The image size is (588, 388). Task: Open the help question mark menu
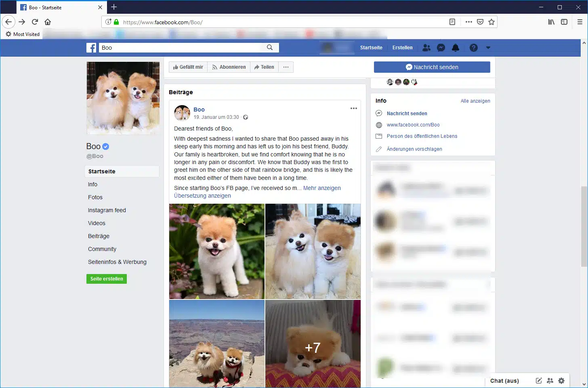point(474,48)
